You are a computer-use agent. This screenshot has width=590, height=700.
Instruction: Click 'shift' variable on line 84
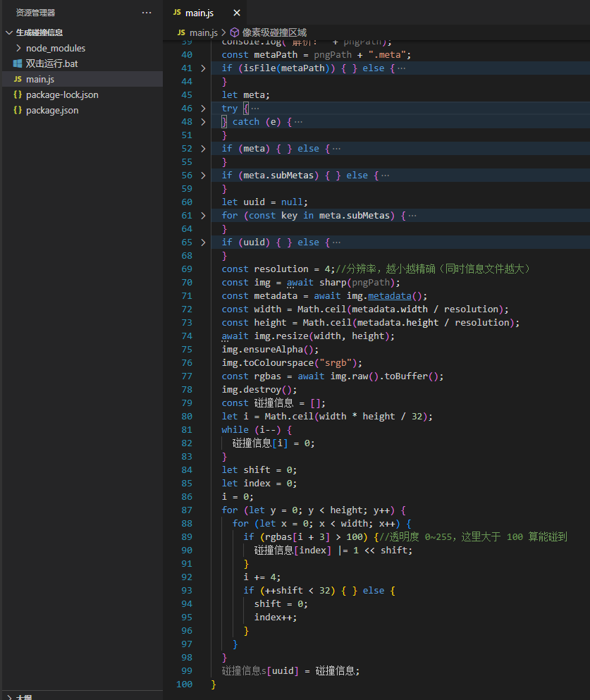click(257, 470)
